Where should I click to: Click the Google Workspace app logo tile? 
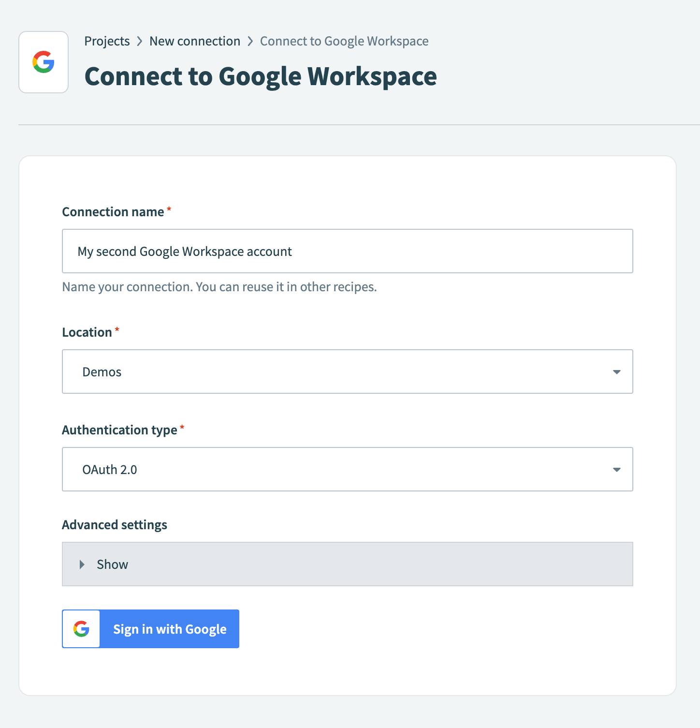point(43,61)
